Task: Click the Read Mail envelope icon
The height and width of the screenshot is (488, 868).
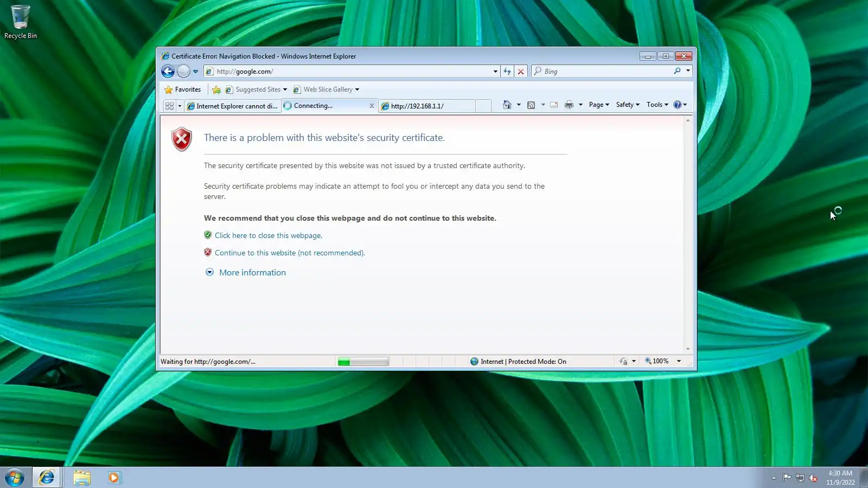Action: tap(554, 105)
